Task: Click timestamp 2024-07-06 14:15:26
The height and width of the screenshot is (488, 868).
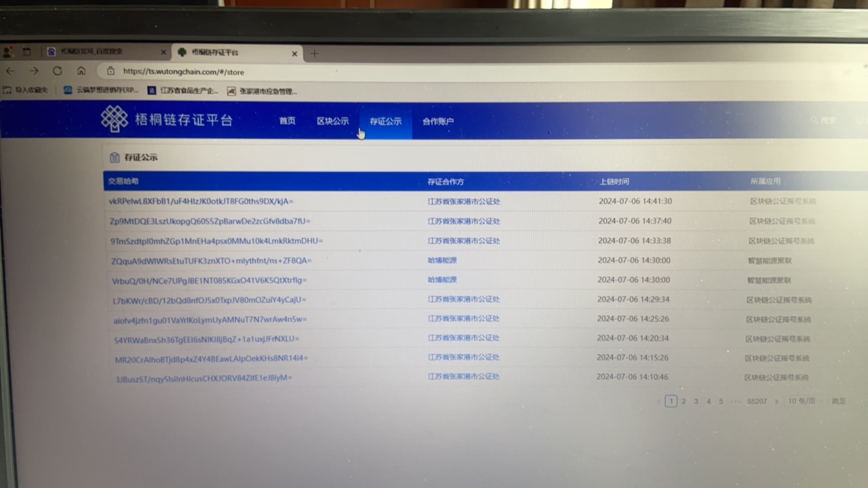Action: pos(633,357)
